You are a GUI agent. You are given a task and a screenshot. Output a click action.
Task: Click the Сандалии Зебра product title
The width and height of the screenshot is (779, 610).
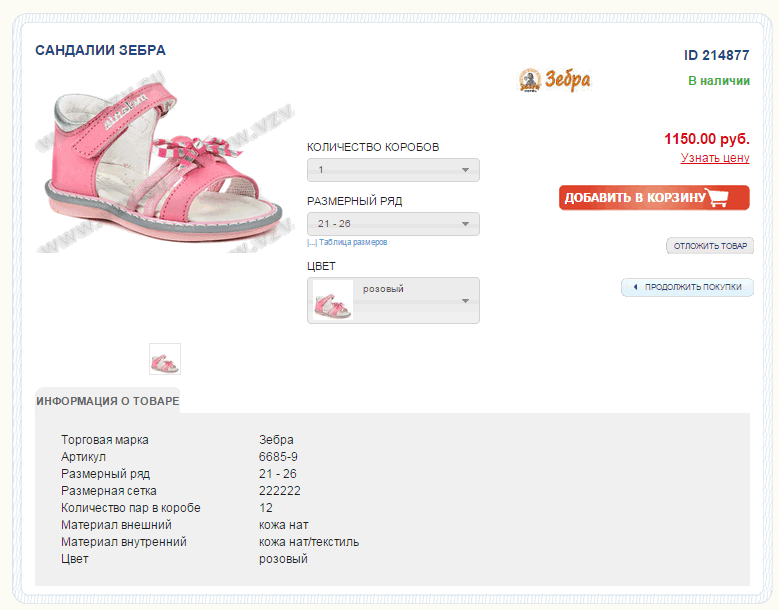[x=100, y=50]
